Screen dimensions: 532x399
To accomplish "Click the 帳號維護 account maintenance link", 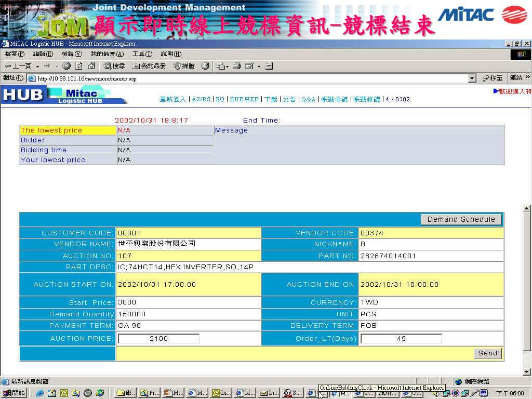I will [367, 99].
